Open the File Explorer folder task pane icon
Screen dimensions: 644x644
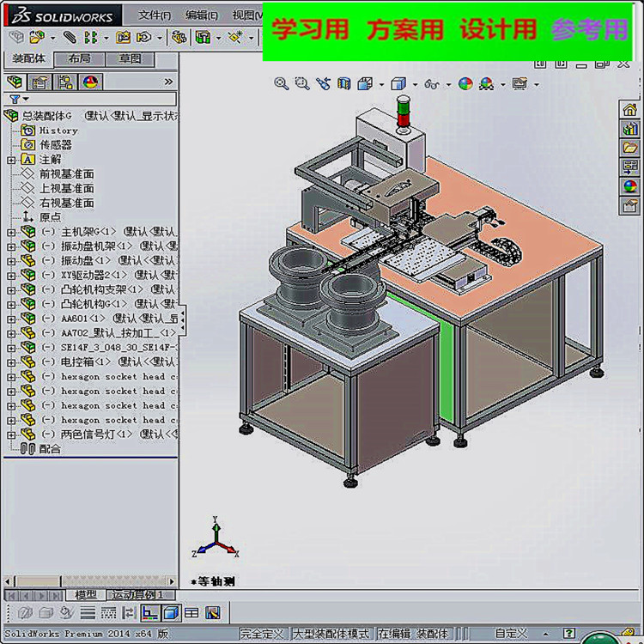click(x=629, y=148)
